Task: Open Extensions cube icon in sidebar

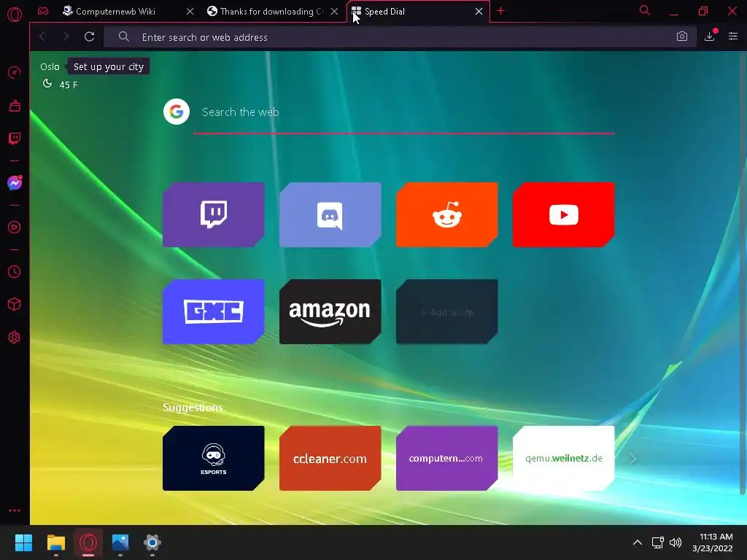Action: point(15,304)
